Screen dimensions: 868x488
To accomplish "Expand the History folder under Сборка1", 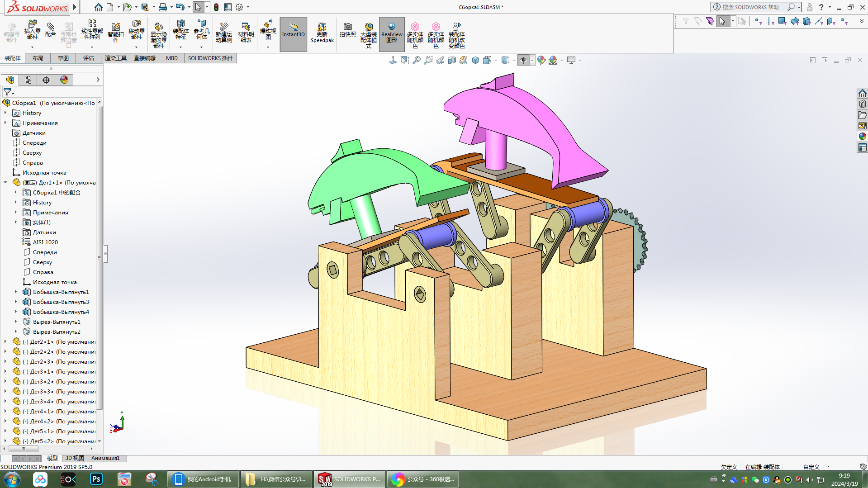I will point(5,113).
